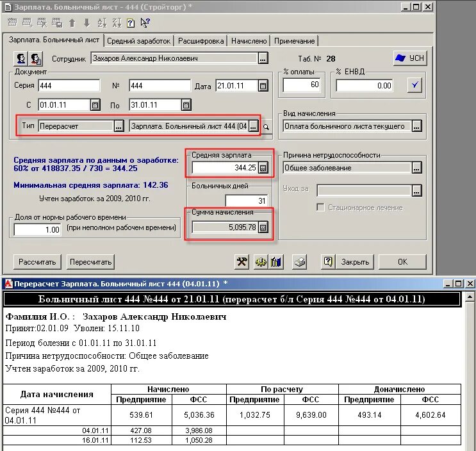Sort descending Z to A

117,23
